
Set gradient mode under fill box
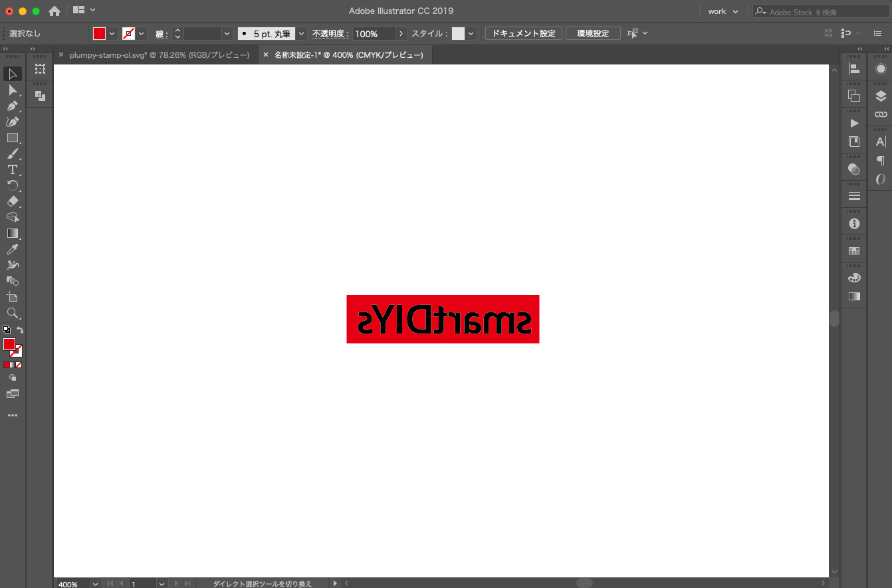pyautogui.click(x=13, y=365)
